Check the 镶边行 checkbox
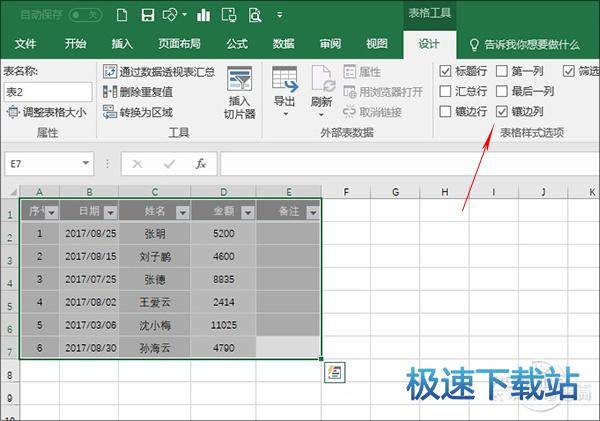 click(x=445, y=111)
